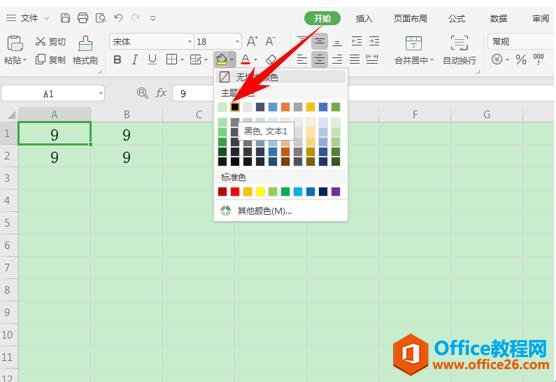Open the font size 18 dropdown
Screen dimensions: 556x382
237,42
